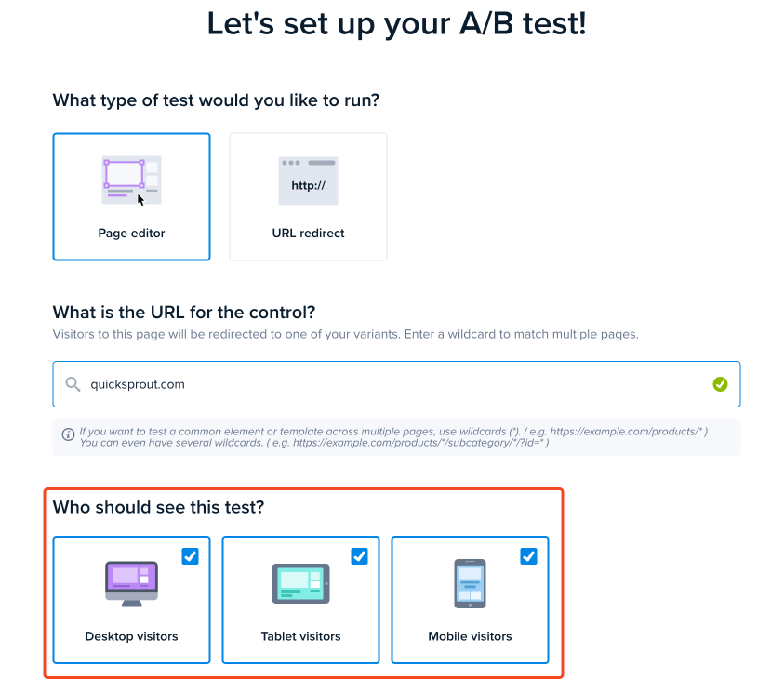
Task: Click the mobile phone icon
Action: pos(470,583)
